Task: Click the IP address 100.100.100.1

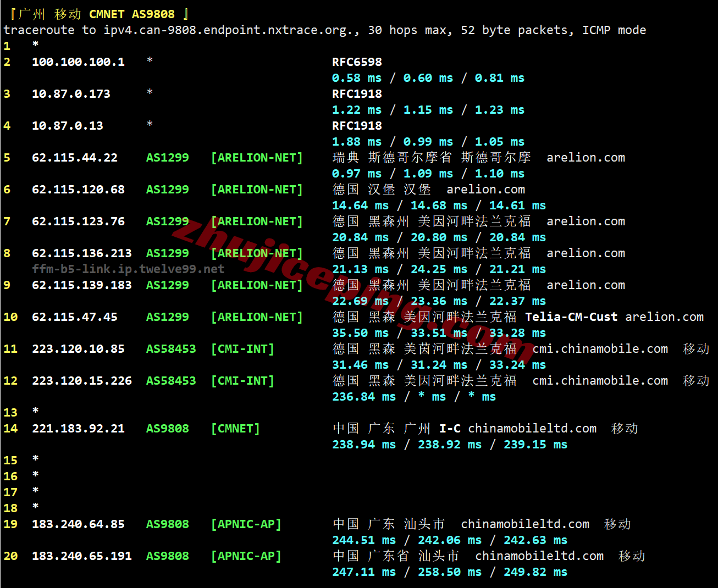Action: [x=78, y=62]
